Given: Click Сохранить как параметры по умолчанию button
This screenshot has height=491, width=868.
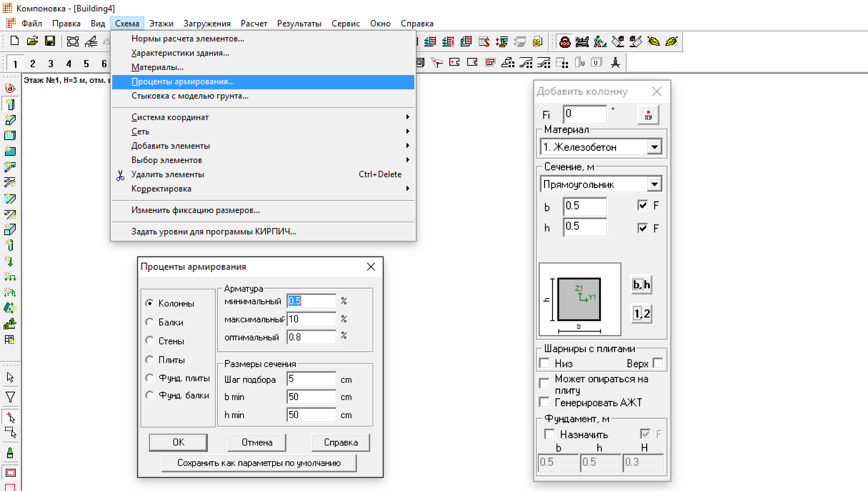Looking at the screenshot, I should pyautogui.click(x=259, y=463).
